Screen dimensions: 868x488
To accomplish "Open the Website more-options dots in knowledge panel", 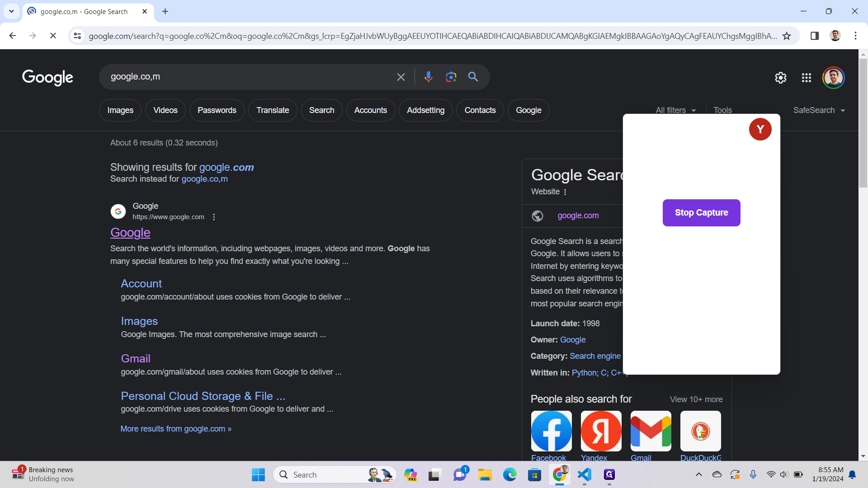I will [565, 192].
